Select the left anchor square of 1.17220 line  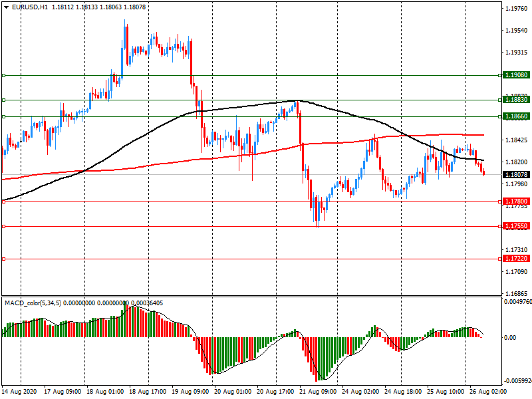(4, 259)
